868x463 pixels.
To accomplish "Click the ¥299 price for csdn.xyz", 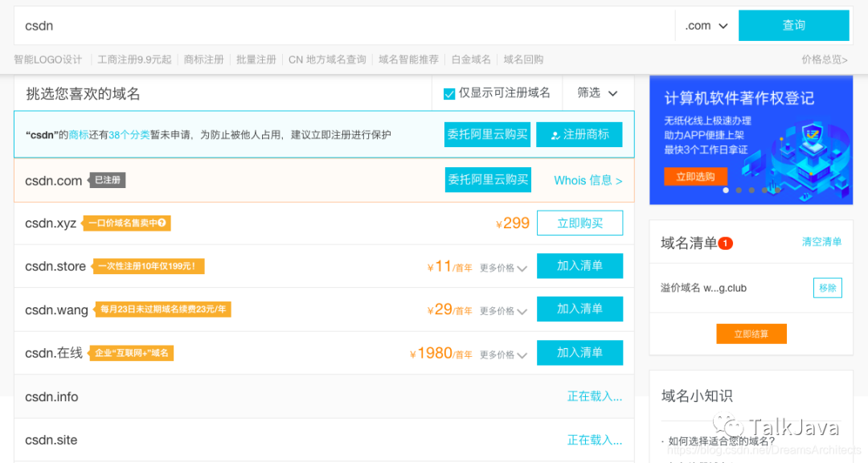I will click(513, 223).
